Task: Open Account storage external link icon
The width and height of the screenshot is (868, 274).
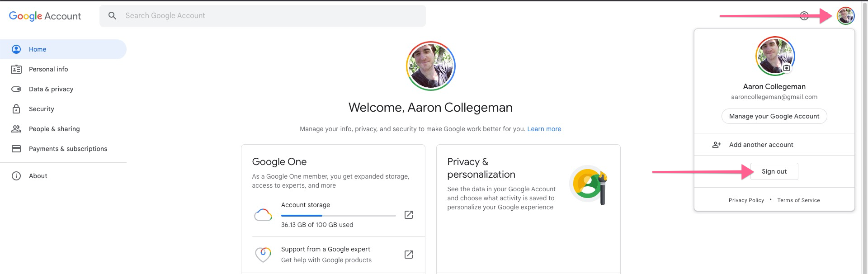Action: (409, 215)
